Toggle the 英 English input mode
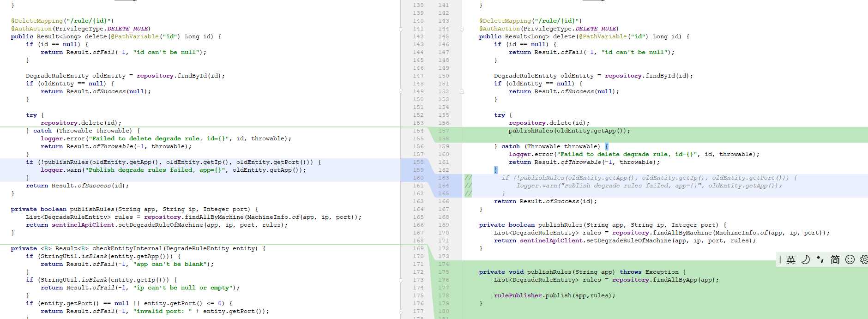The height and width of the screenshot is (319, 868). pyautogui.click(x=791, y=259)
